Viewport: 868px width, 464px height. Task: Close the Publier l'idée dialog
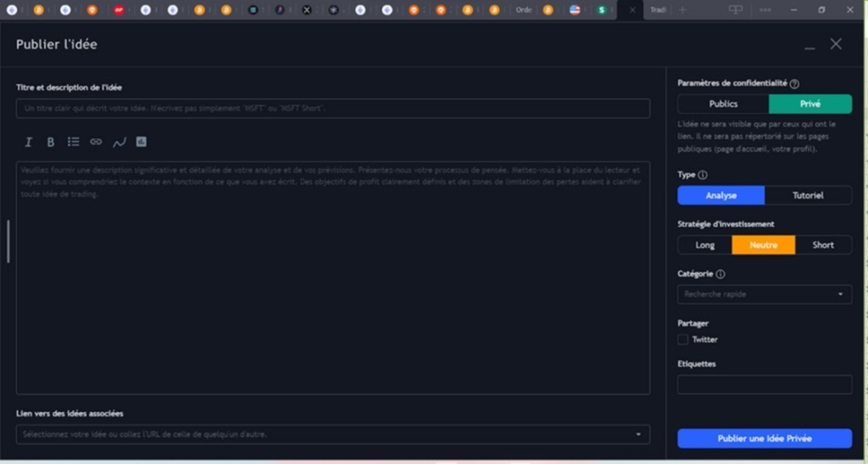tap(836, 44)
